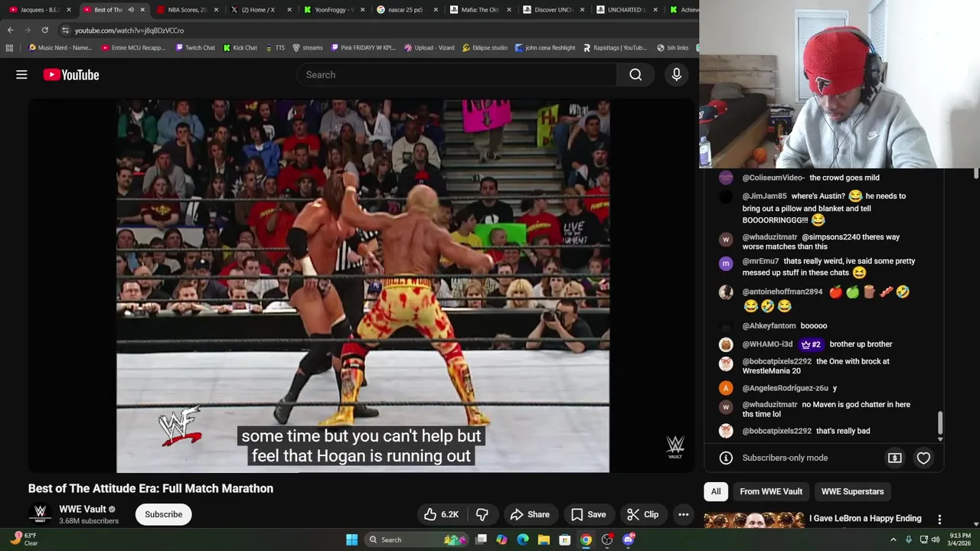The width and height of the screenshot is (980, 551).
Task: Open the I Gave LeBron a Happy Ending video
Action: coord(865,518)
